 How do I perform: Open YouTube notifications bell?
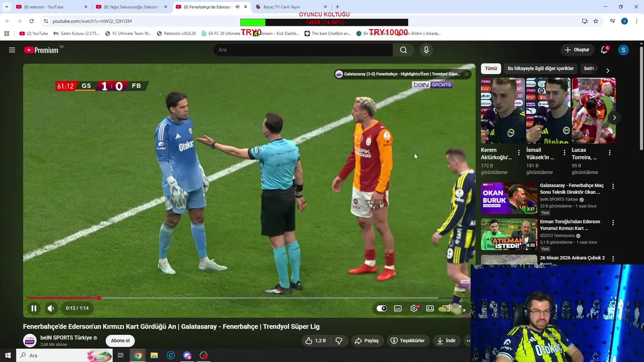coord(604,50)
